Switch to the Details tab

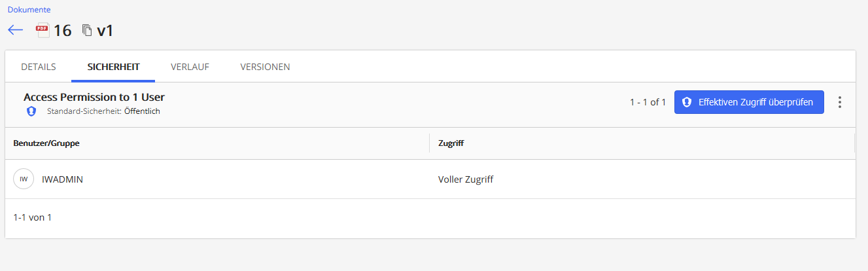pyautogui.click(x=39, y=67)
